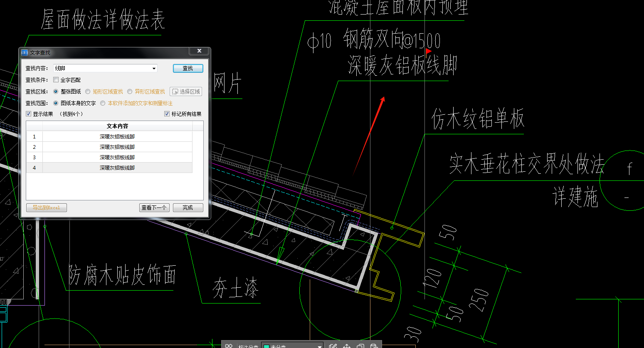Click the 选择区域 button
The width and height of the screenshot is (644, 348).
point(186,91)
